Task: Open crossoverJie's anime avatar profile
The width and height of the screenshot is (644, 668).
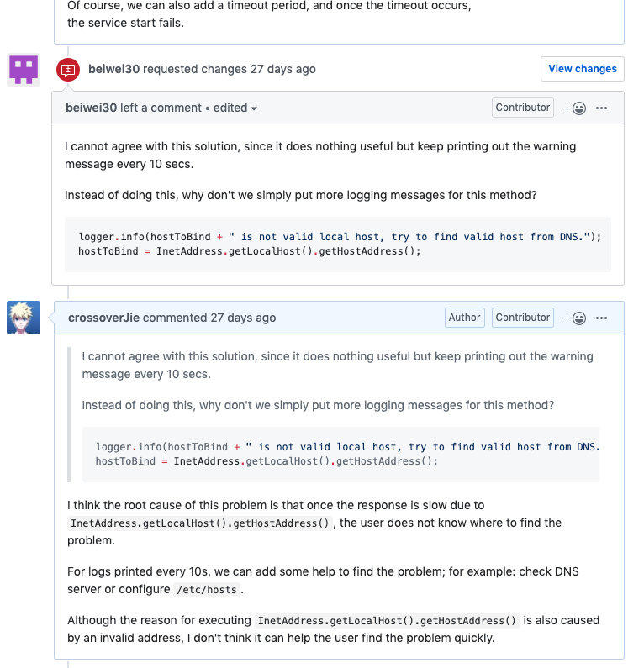Action: click(24, 318)
